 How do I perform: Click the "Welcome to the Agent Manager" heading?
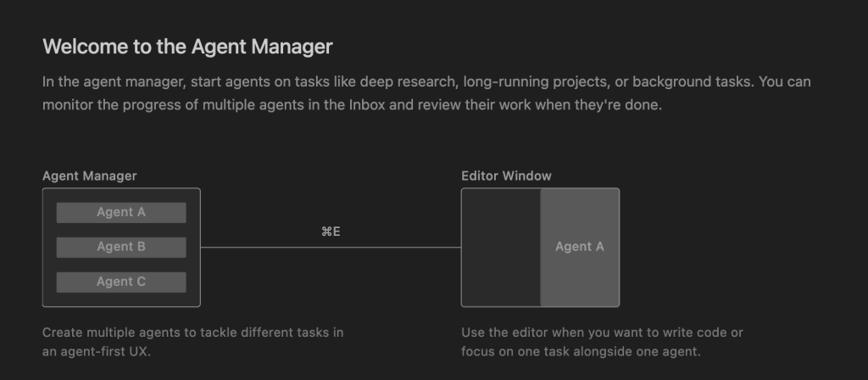coord(187,47)
